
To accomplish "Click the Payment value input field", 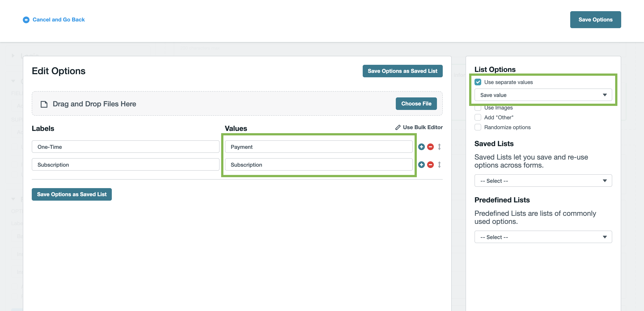I will click(x=318, y=147).
